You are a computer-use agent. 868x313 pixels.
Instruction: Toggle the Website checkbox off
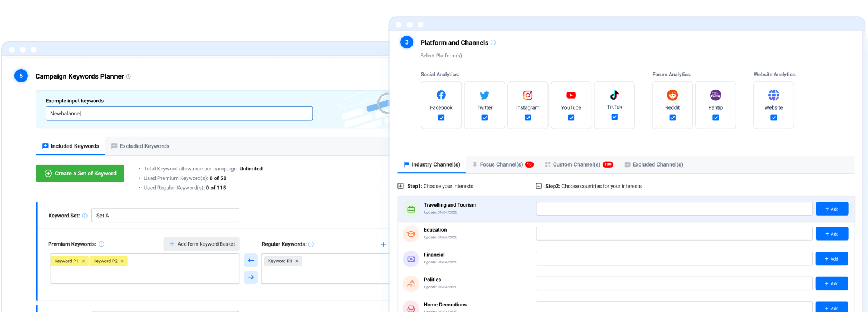click(773, 118)
